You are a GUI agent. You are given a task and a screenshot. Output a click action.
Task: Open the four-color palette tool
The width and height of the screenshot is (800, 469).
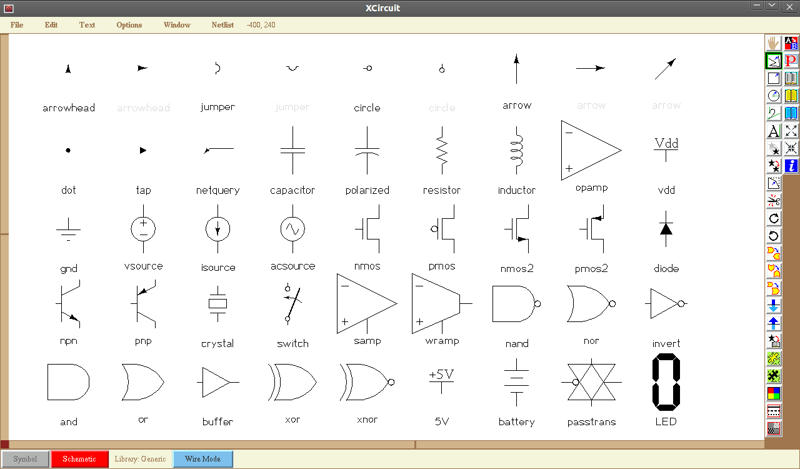pos(773,393)
